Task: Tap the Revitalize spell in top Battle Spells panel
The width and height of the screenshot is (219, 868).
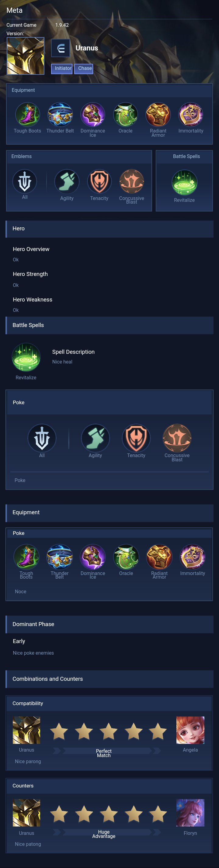Action: point(184,183)
